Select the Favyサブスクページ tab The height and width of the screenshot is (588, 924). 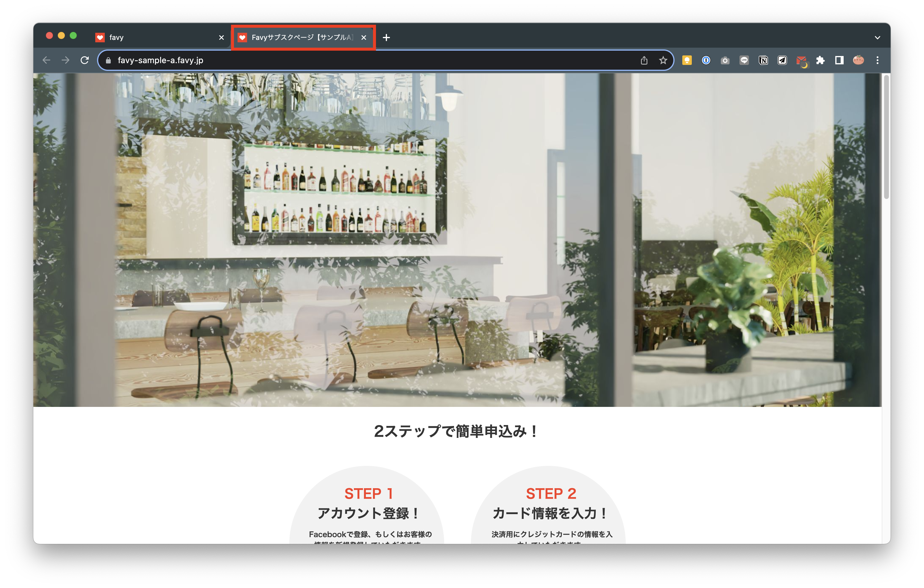pyautogui.click(x=303, y=37)
